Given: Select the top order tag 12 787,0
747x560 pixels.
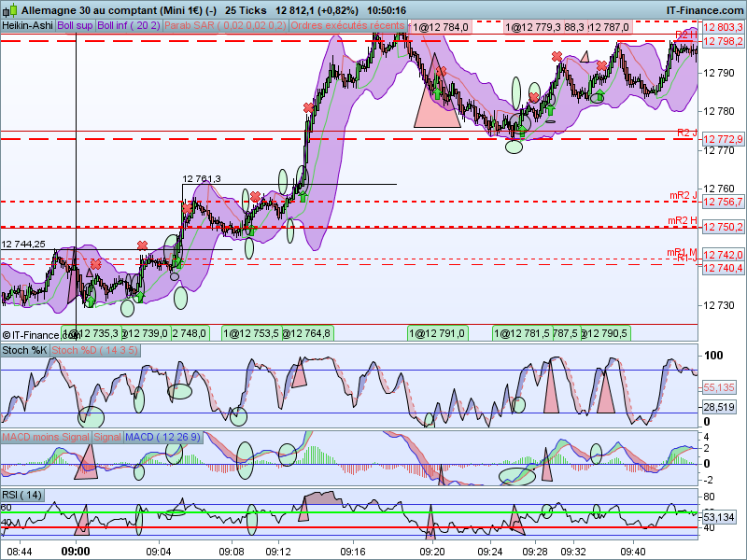Looking at the screenshot, I should (611, 27).
